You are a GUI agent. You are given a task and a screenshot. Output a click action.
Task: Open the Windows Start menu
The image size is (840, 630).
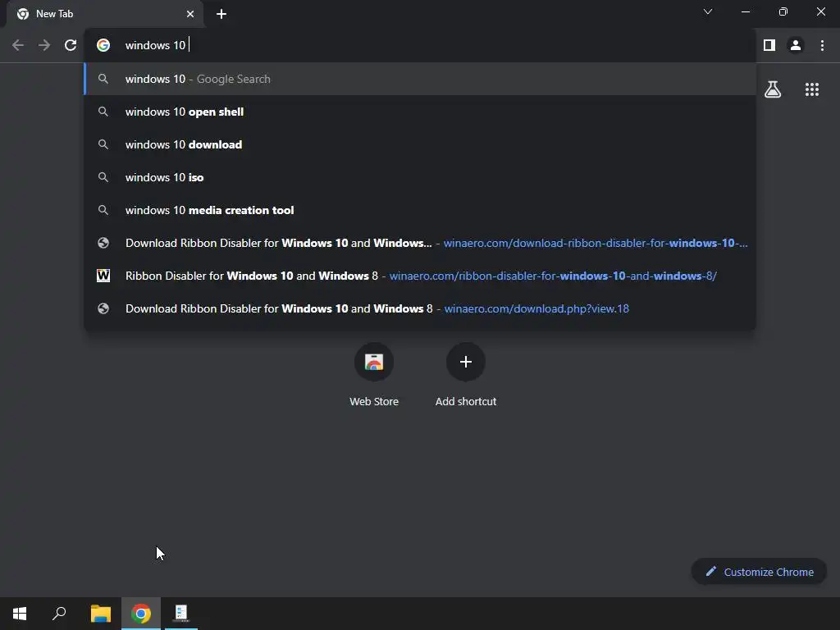tap(20, 614)
